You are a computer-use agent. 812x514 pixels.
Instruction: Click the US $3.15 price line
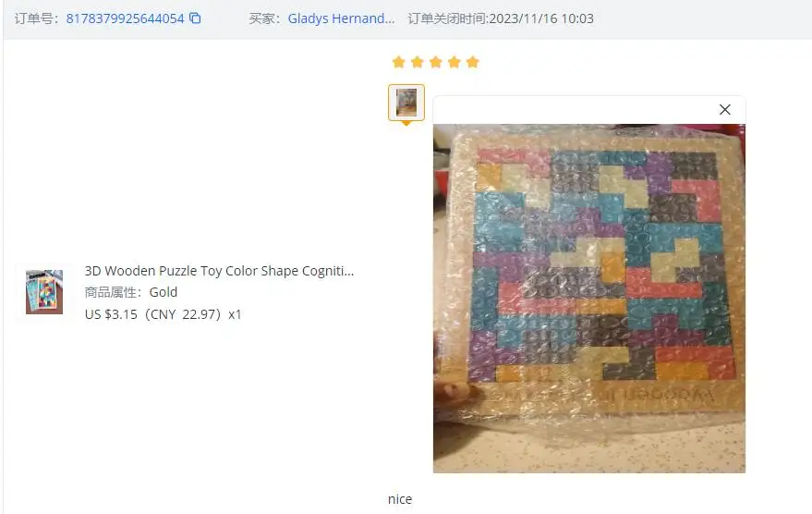[164, 314]
